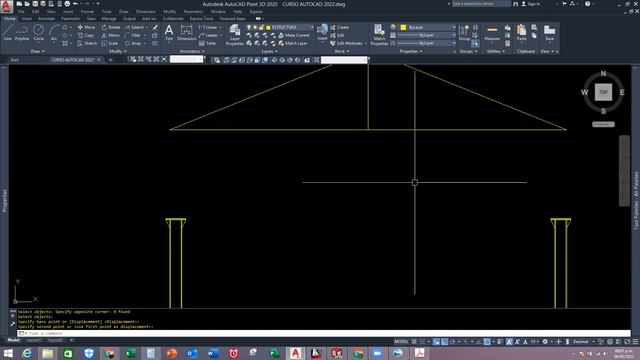Open the Manage ribbon tab
Image resolution: width=640 pixels, height=360 pixels.
pyautogui.click(x=109, y=19)
